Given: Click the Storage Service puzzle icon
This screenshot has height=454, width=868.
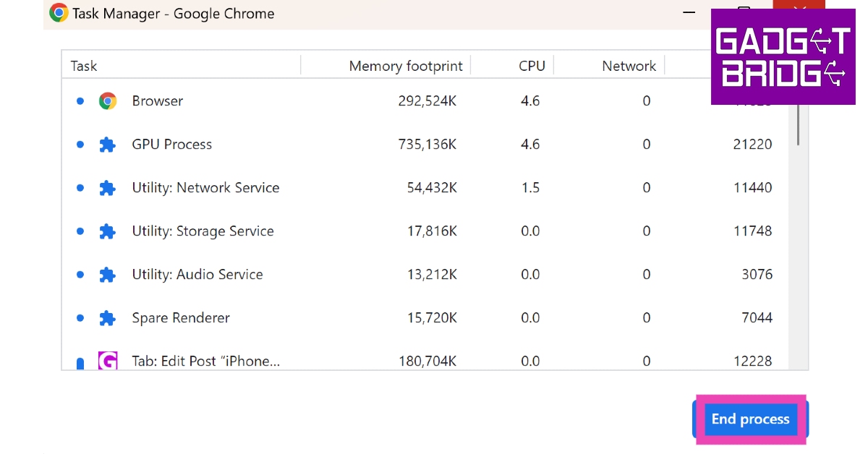Looking at the screenshot, I should point(108,231).
